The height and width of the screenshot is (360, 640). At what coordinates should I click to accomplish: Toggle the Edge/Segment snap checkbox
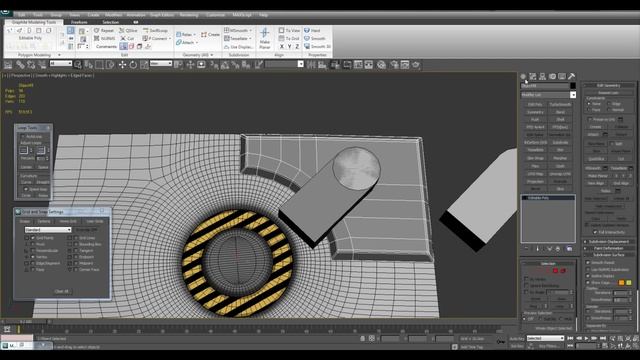33,263
